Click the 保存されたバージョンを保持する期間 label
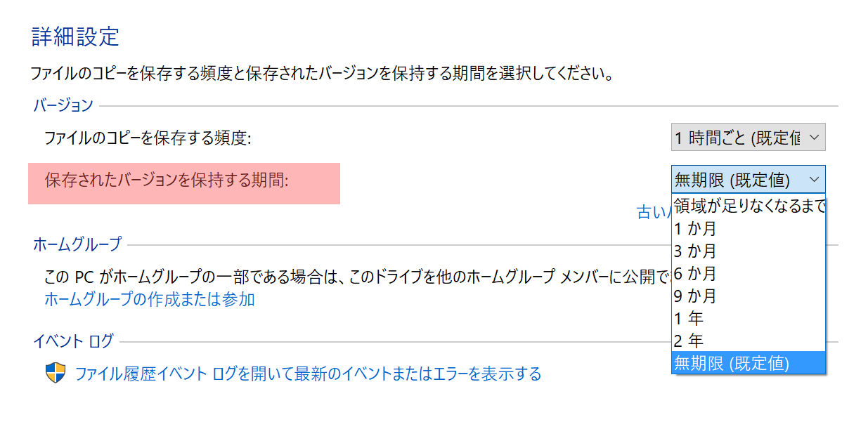 [x=167, y=180]
